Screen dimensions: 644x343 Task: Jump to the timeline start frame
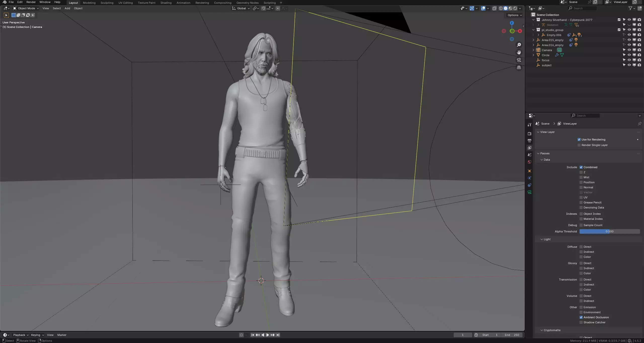[253, 335]
